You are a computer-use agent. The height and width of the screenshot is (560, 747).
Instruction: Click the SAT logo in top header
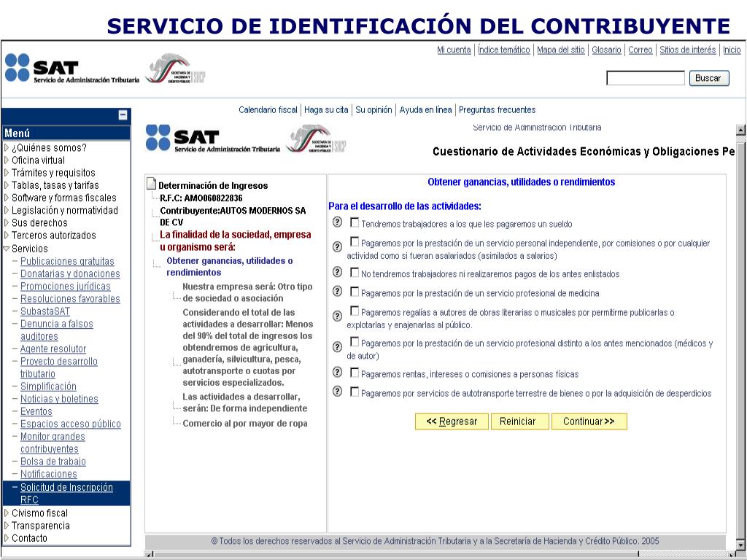click(x=72, y=68)
